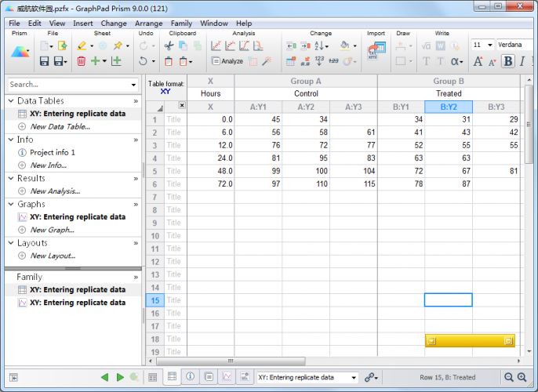Image resolution: width=538 pixels, height=392 pixels.
Task: Click the first regression graph icon in Analysis
Action: click(216, 46)
